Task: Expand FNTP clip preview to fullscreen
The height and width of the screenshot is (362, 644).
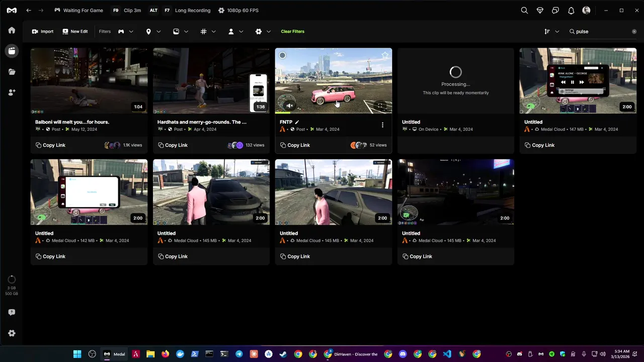Action: pyautogui.click(x=381, y=106)
